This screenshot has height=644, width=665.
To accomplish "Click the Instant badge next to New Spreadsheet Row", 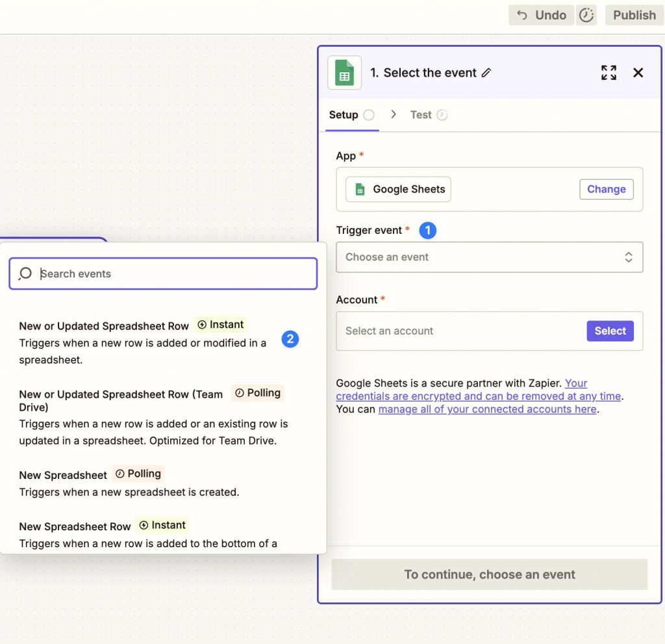I will point(162,525).
